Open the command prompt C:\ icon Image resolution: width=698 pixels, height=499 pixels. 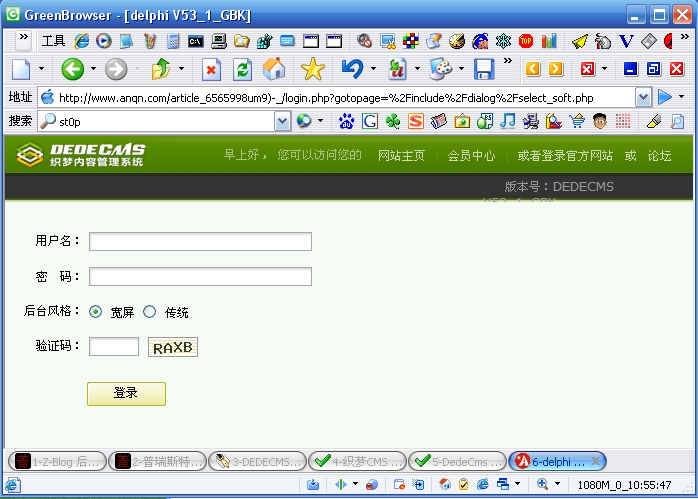(x=195, y=41)
